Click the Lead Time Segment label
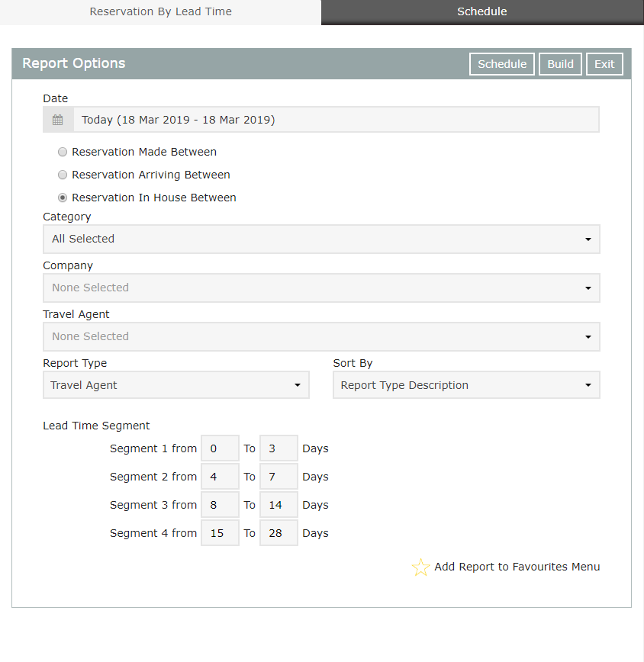Screen dimensions: 644x662 (x=96, y=426)
